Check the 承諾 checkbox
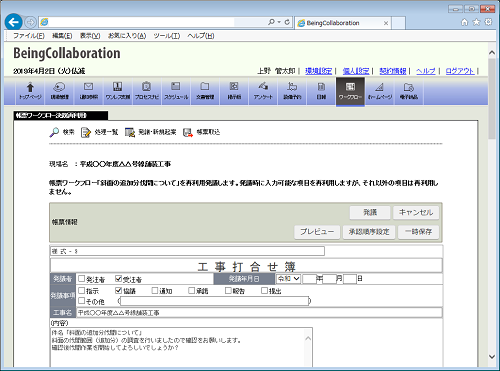Screen dimensions: 500x371 191,290
